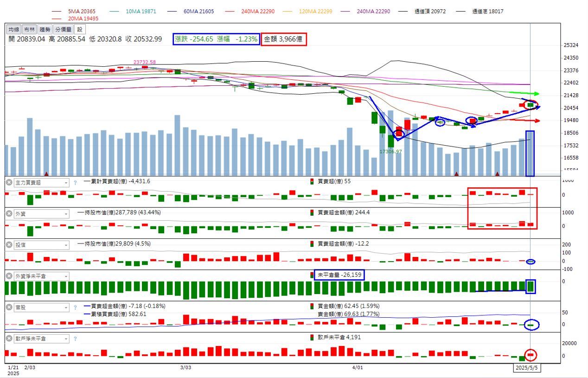The image size is (588, 378).
Task: Open help for 官股 indicator
Action: [75, 308]
